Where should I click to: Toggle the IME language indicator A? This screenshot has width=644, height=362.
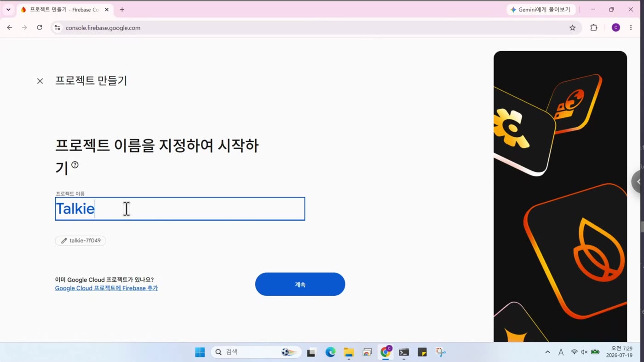click(561, 352)
